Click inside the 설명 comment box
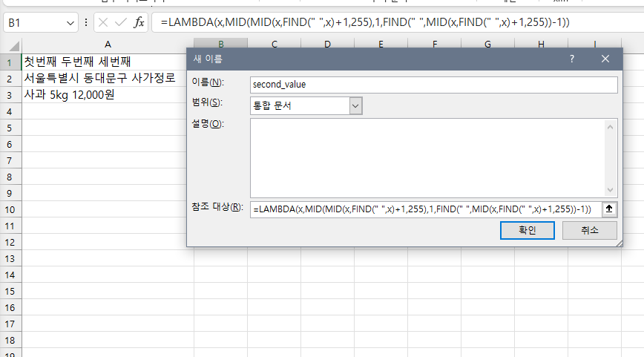The height and width of the screenshot is (357, 644). tap(427, 158)
